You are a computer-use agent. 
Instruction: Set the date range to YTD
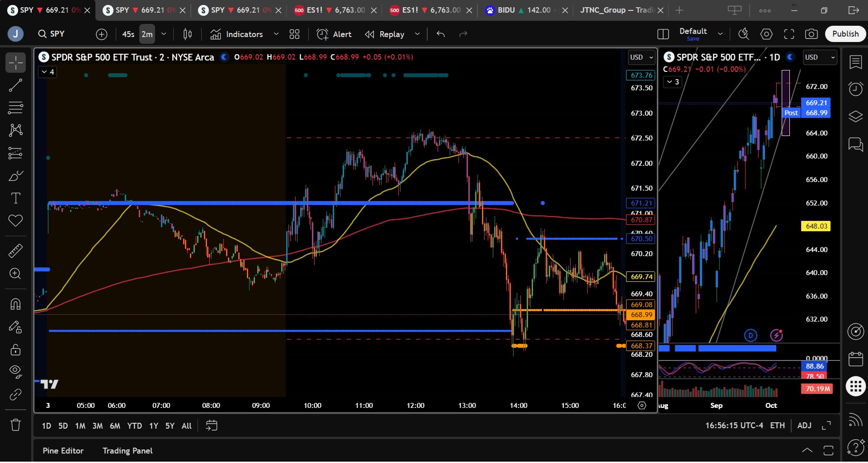point(134,426)
